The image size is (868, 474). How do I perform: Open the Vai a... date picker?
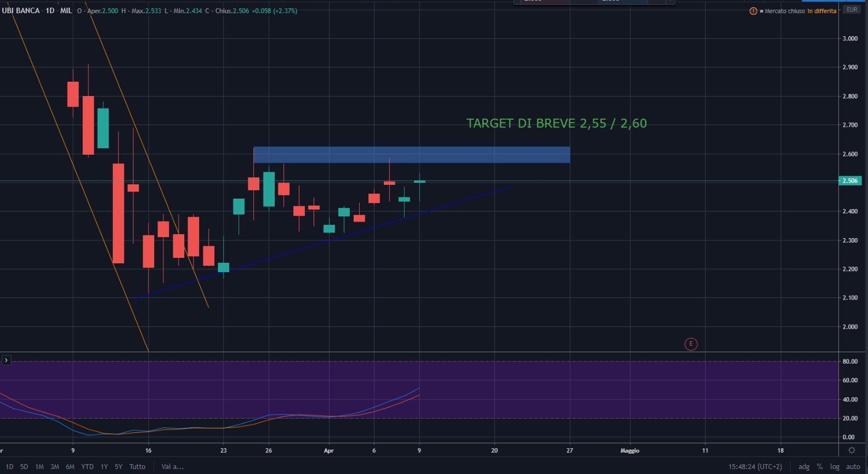coord(172,467)
